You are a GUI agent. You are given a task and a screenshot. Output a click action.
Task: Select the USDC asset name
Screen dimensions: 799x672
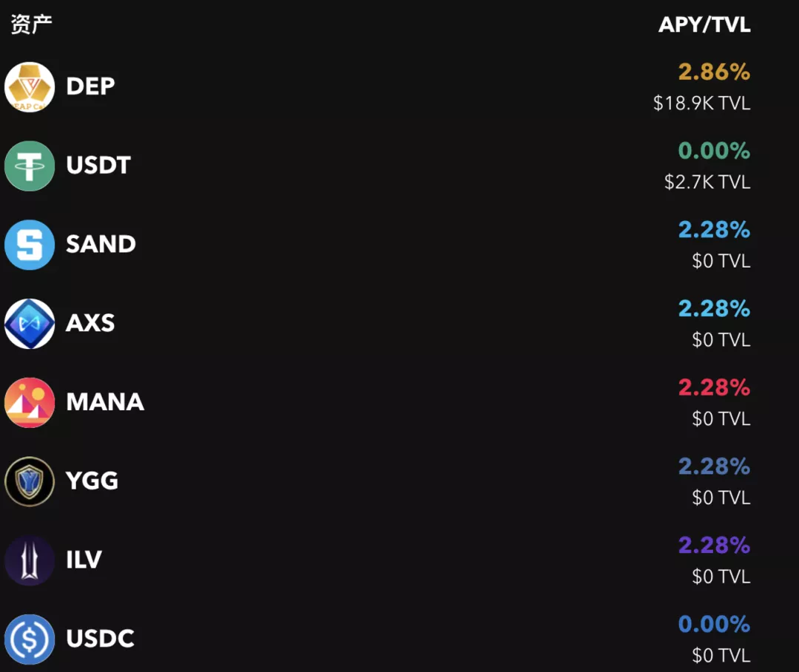point(101,639)
